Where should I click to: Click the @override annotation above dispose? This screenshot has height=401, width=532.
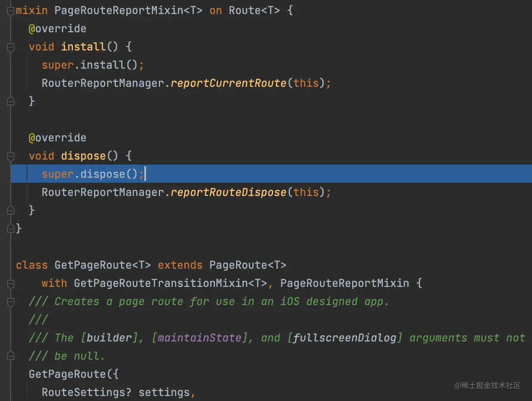58,138
